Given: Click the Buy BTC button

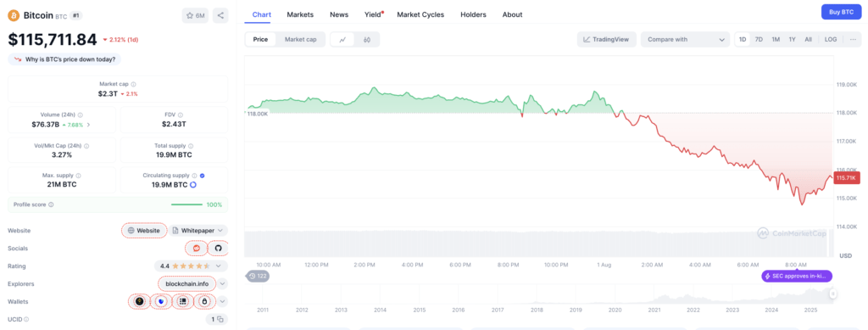Looking at the screenshot, I should [x=842, y=12].
